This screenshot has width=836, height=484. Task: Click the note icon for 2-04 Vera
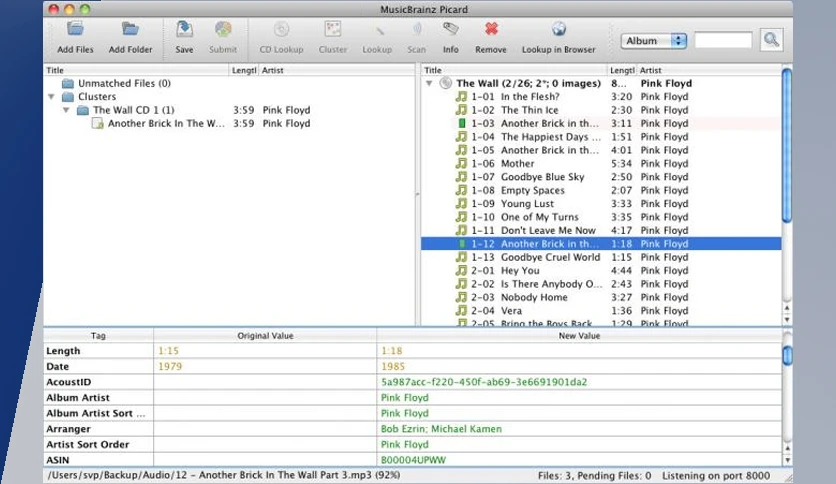(x=461, y=311)
